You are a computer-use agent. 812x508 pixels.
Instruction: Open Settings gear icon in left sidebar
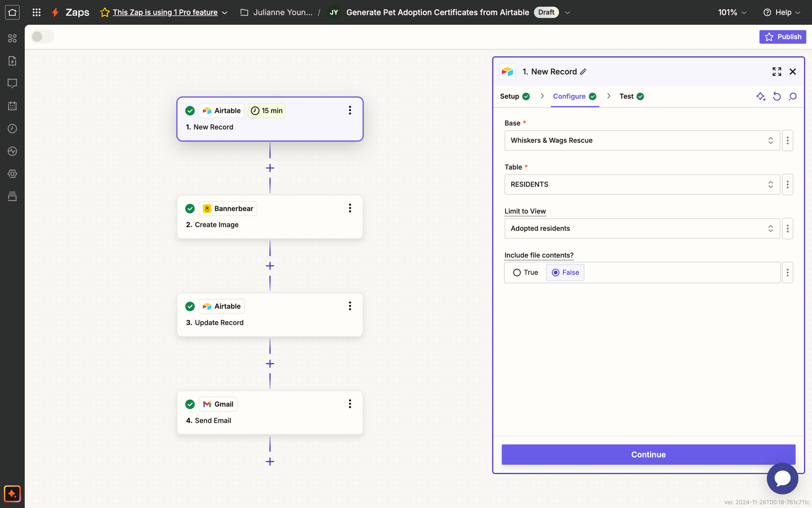pos(12,174)
